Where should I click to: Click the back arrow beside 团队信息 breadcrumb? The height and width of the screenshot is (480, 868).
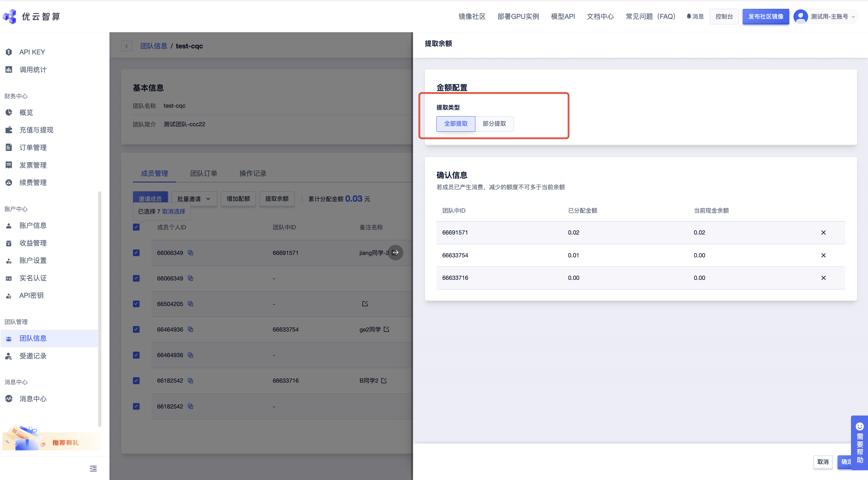pyautogui.click(x=127, y=46)
